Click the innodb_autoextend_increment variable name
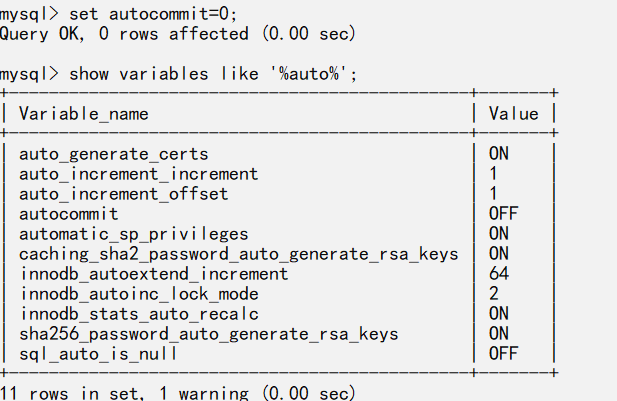Viewport: 617px width, 401px height. [x=153, y=274]
